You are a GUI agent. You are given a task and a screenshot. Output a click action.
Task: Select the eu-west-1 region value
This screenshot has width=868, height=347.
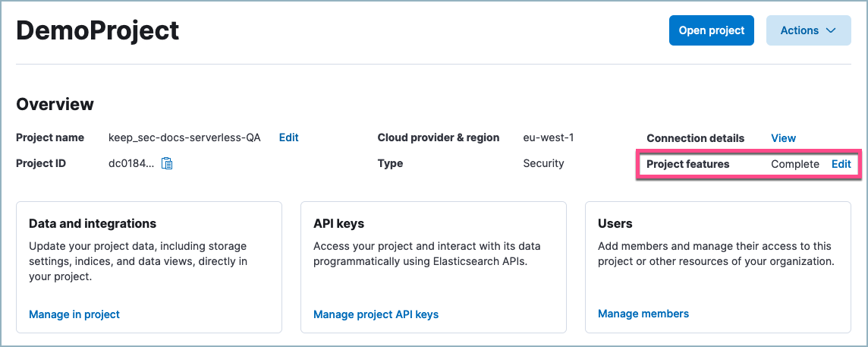(x=549, y=137)
